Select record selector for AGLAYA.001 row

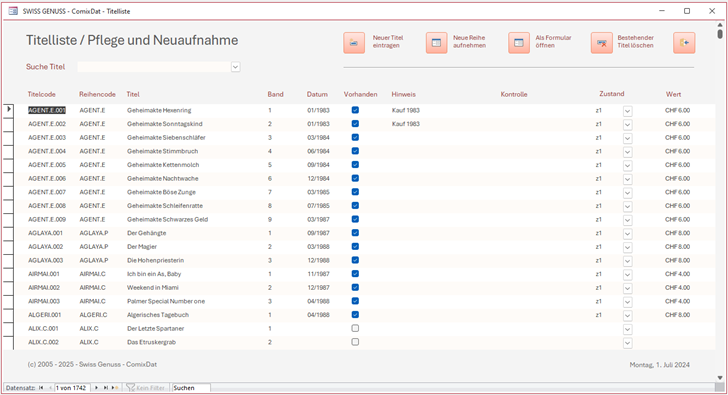tap(8, 233)
